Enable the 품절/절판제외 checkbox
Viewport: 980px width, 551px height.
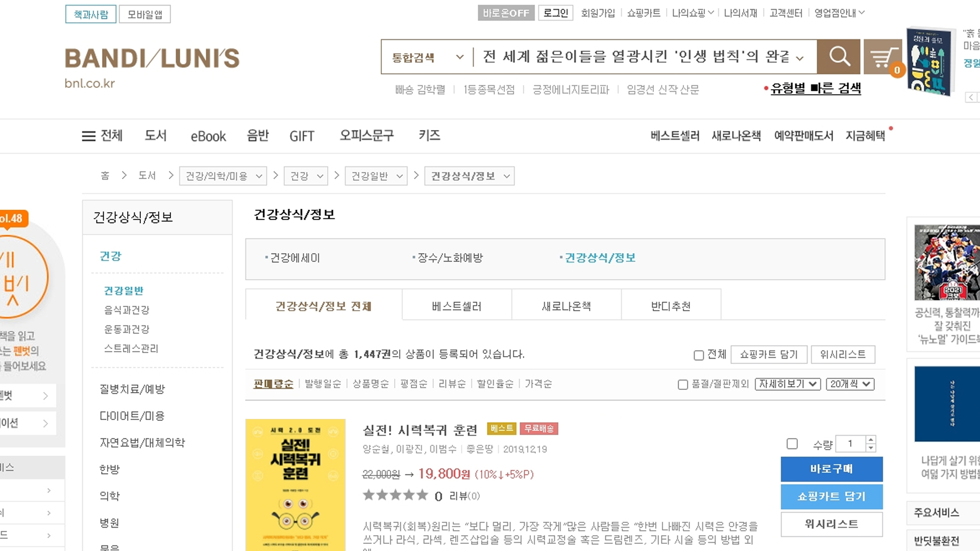click(x=683, y=384)
